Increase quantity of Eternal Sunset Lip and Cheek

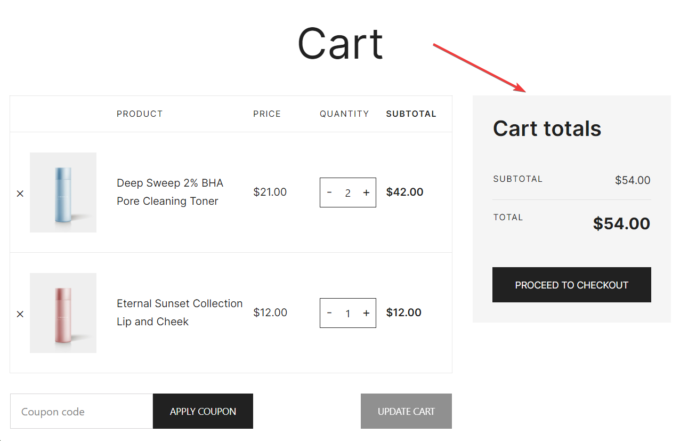(x=366, y=313)
